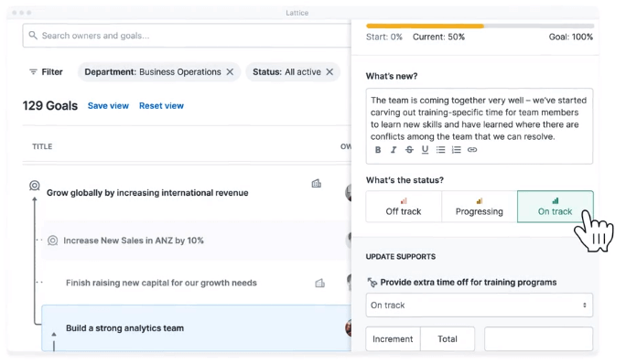Click the Start: 0% label

(x=384, y=37)
